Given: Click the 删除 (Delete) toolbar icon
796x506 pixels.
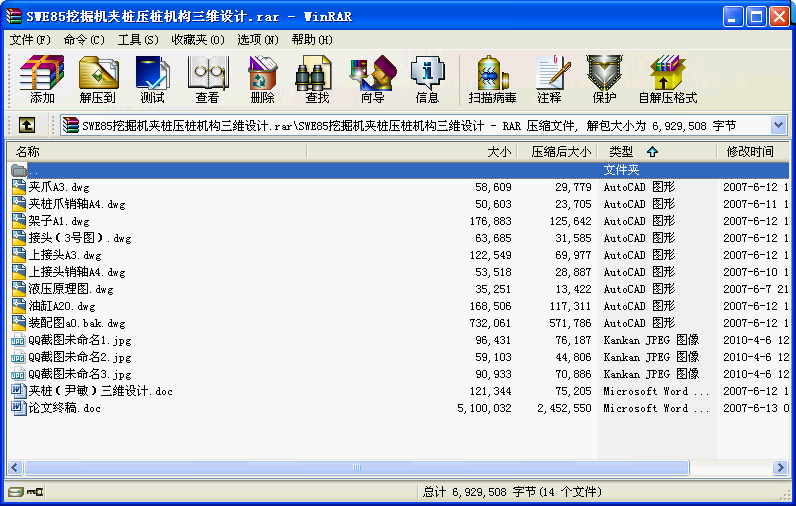Looking at the screenshot, I should click(262, 80).
